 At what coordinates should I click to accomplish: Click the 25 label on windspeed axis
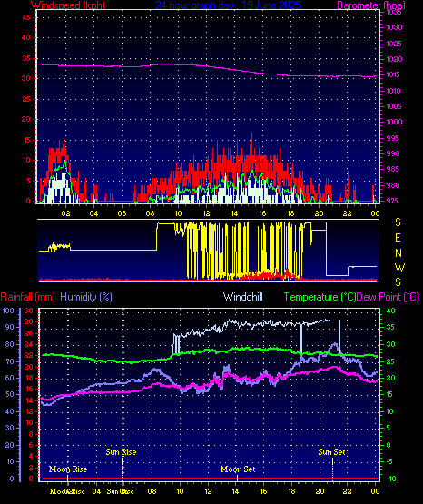(x=26, y=99)
